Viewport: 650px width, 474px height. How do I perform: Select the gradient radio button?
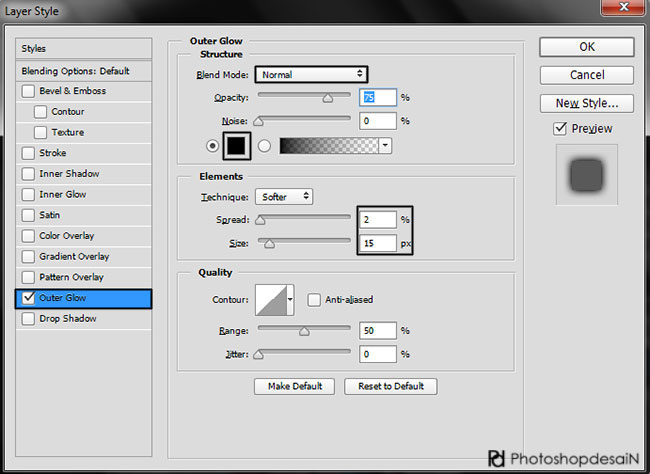tap(265, 145)
